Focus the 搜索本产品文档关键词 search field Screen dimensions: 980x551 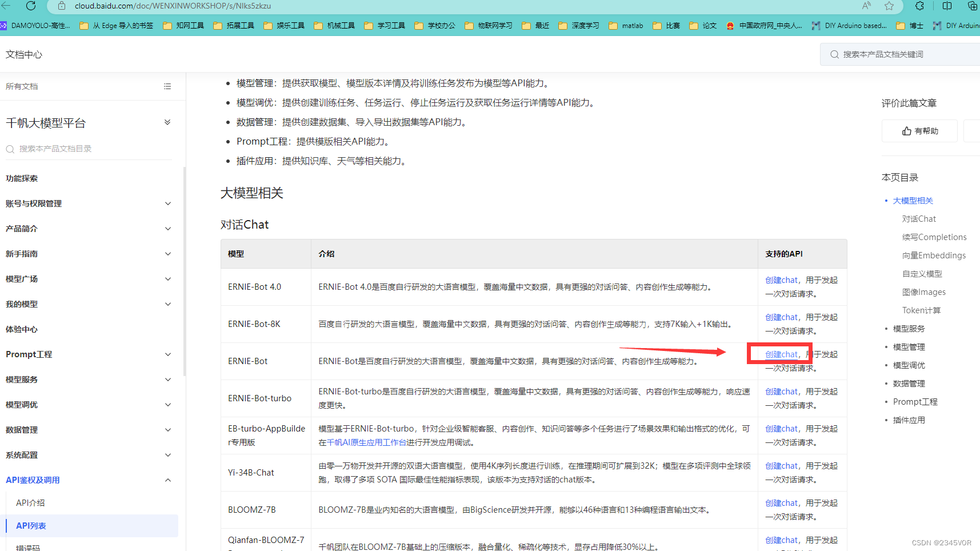tap(900, 54)
